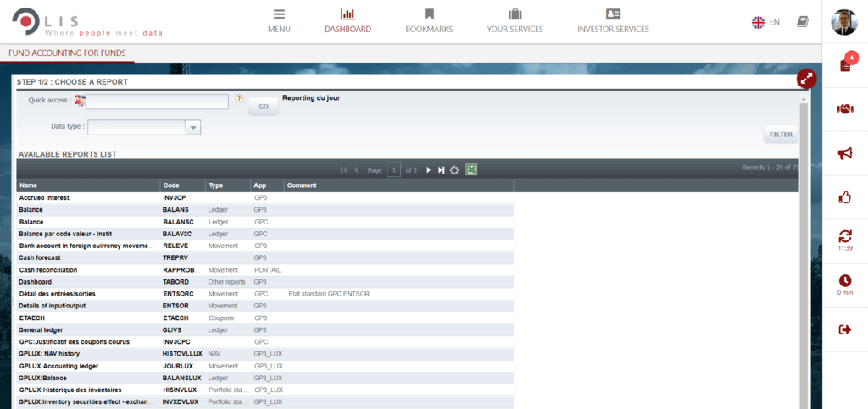This screenshot has width=868, height=409.
Task: Select the Cash reconciliation report
Action: (265, 270)
